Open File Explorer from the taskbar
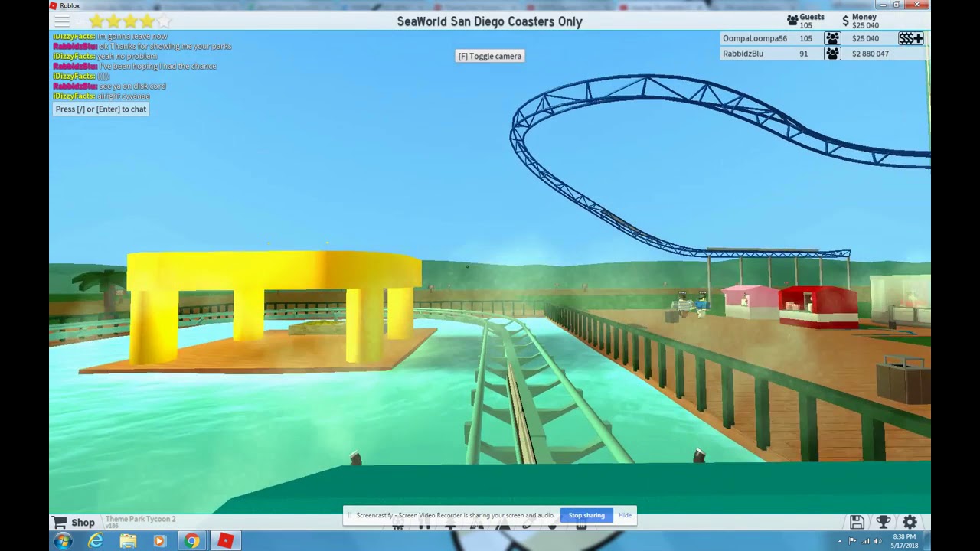This screenshot has height=551, width=980. click(128, 541)
